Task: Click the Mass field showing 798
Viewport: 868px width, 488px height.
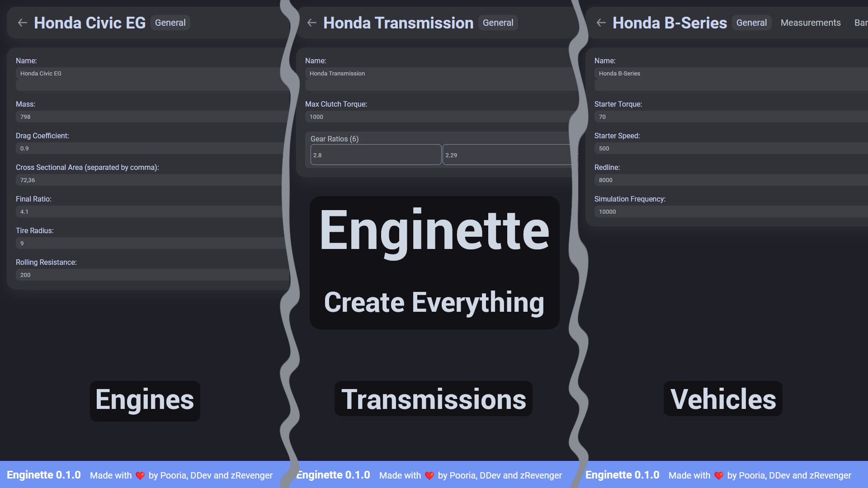Action: (x=149, y=117)
